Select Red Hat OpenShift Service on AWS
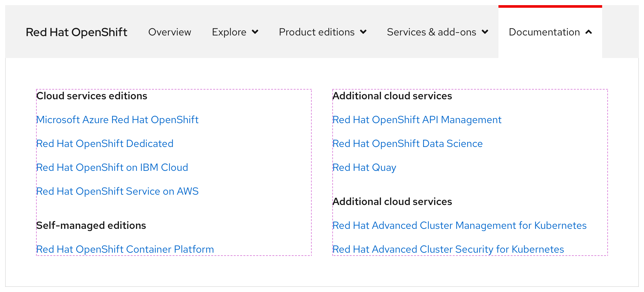The height and width of the screenshot is (292, 644). 117,191
